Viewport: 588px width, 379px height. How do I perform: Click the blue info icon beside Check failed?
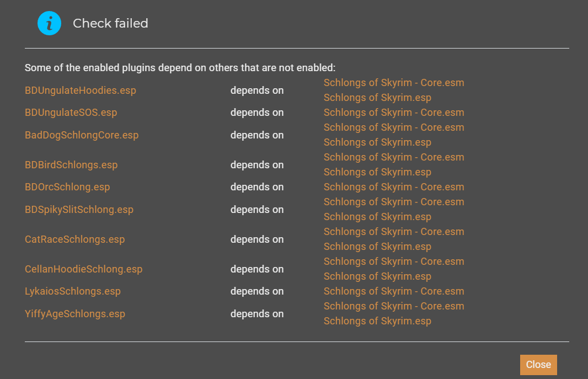(49, 23)
